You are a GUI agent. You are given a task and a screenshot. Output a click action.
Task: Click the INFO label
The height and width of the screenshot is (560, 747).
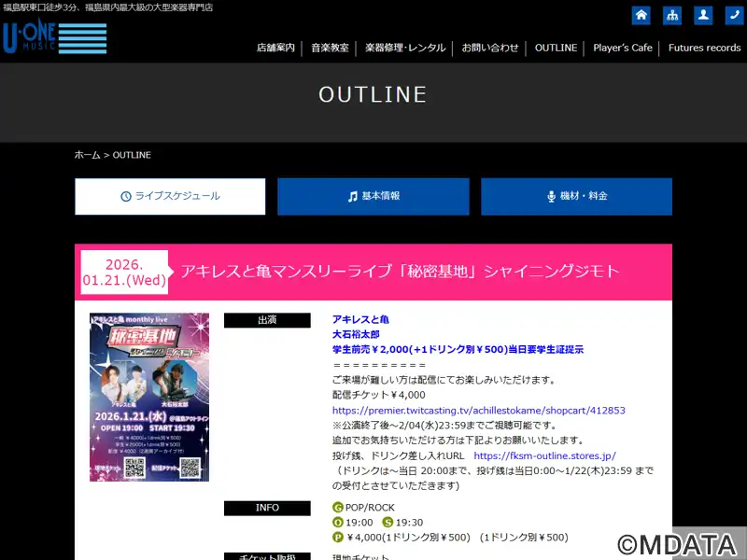(x=267, y=508)
